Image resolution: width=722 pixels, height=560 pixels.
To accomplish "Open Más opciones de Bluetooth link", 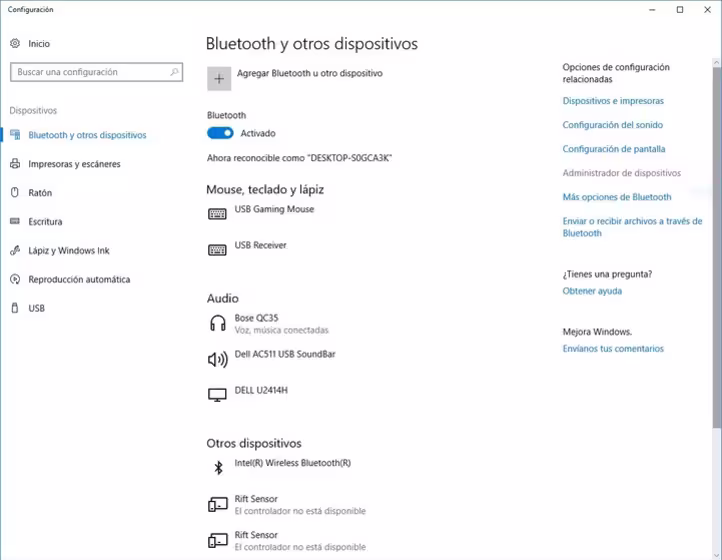I will coord(617,197).
